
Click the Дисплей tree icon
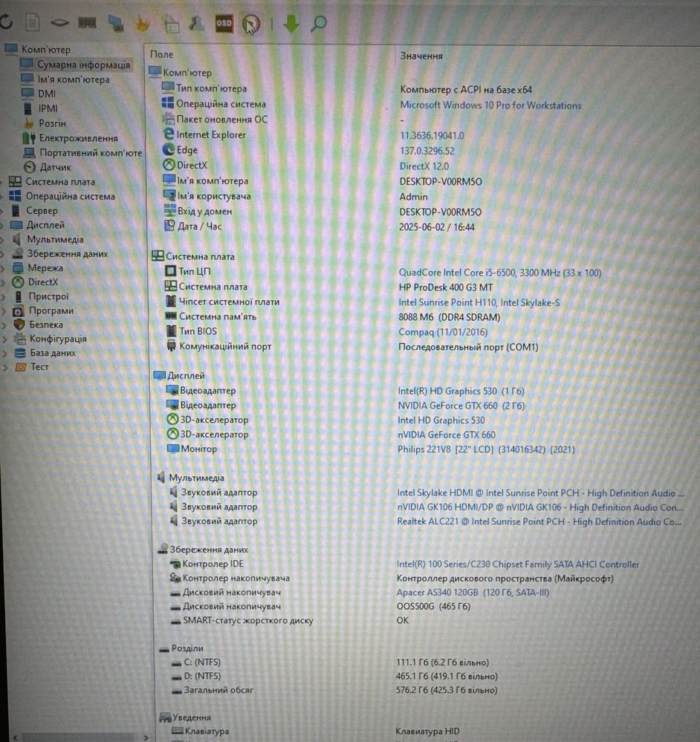[16, 225]
